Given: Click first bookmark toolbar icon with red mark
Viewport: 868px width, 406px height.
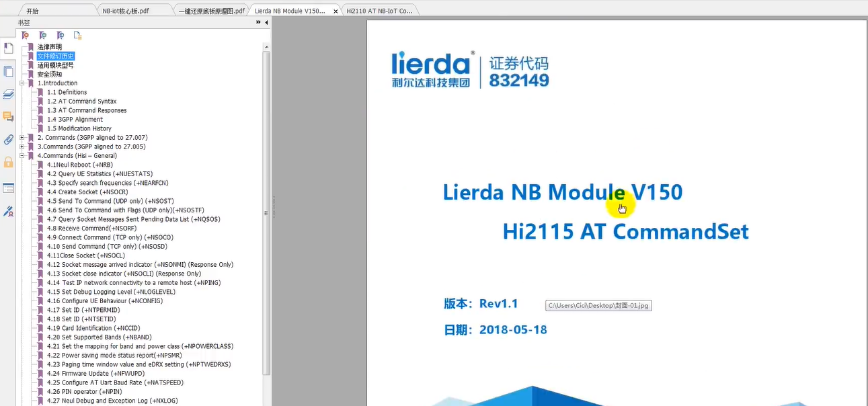Looking at the screenshot, I should 25,35.
